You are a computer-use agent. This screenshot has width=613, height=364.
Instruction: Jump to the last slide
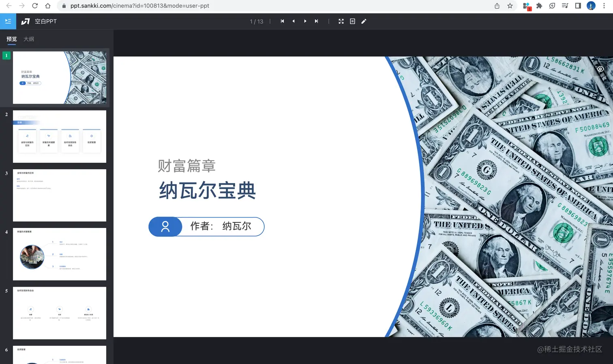click(316, 21)
